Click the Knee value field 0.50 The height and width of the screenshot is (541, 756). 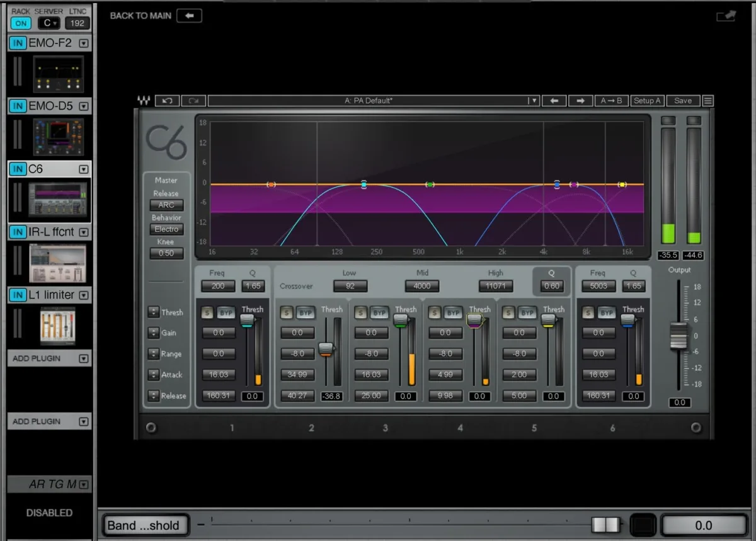coord(166,253)
